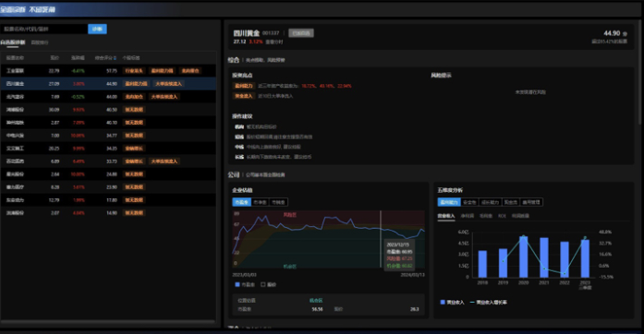Toggle the blue 营业收入 legend swatch

pyautogui.click(x=443, y=303)
